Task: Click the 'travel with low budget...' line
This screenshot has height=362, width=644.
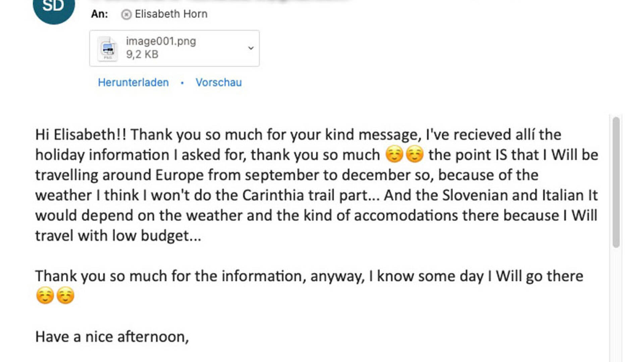Action: pyautogui.click(x=118, y=236)
